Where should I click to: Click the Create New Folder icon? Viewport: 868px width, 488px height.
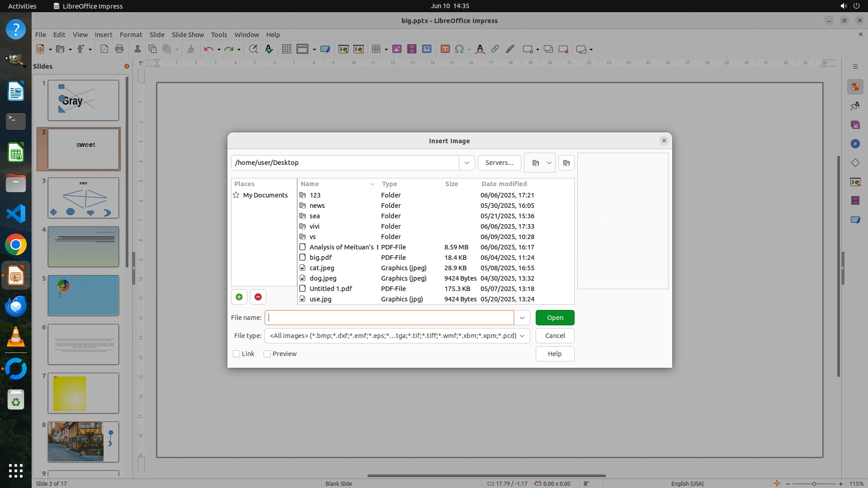point(566,163)
